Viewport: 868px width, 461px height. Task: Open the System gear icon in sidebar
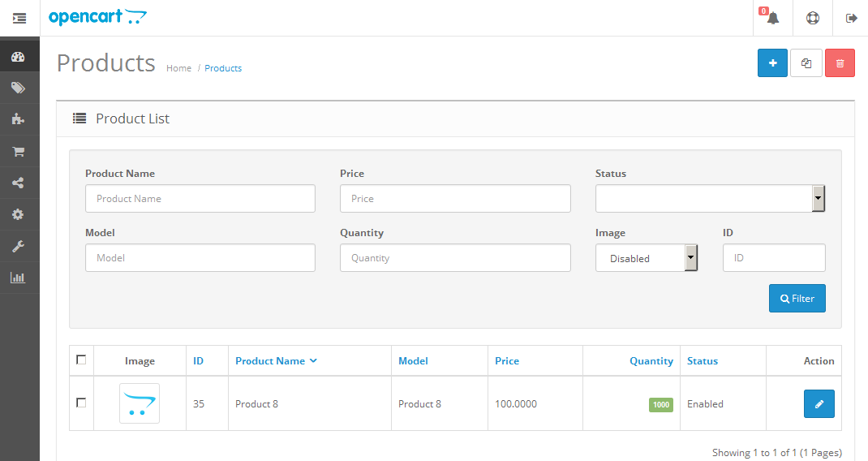[18, 214]
